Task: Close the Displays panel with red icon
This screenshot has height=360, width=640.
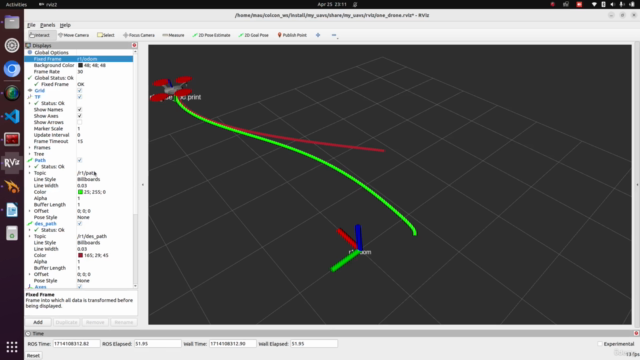Action: (x=134, y=45)
